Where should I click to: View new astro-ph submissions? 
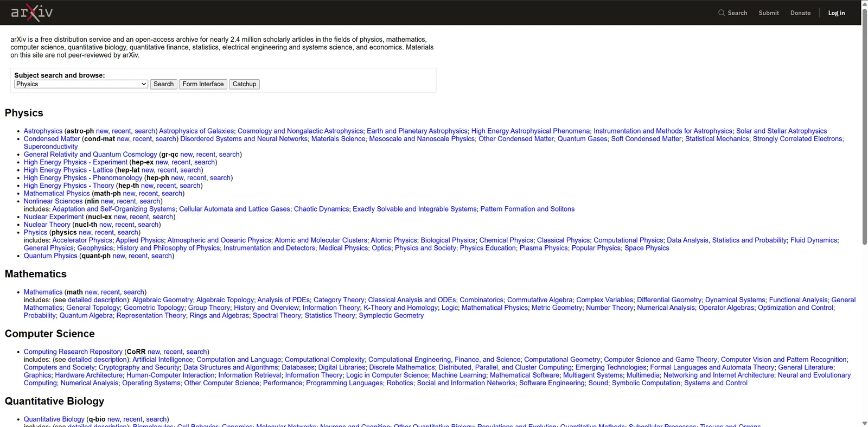tap(102, 131)
